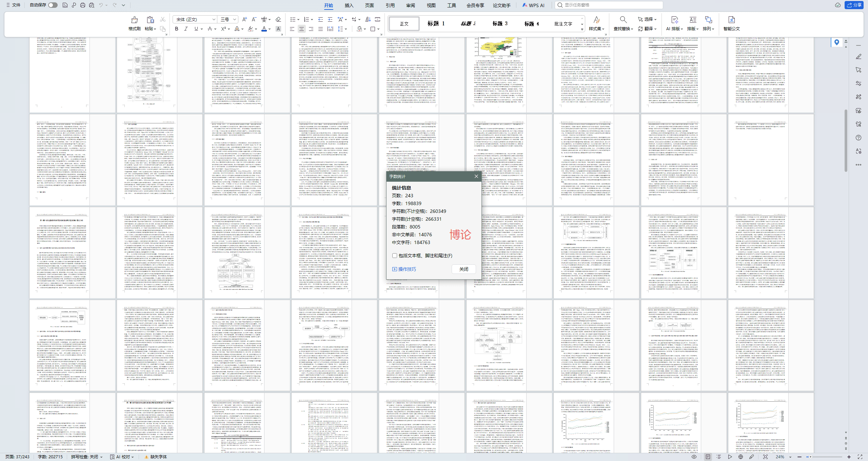Switch to web layout globe icon
The image size is (868, 461).
(x=741, y=457)
